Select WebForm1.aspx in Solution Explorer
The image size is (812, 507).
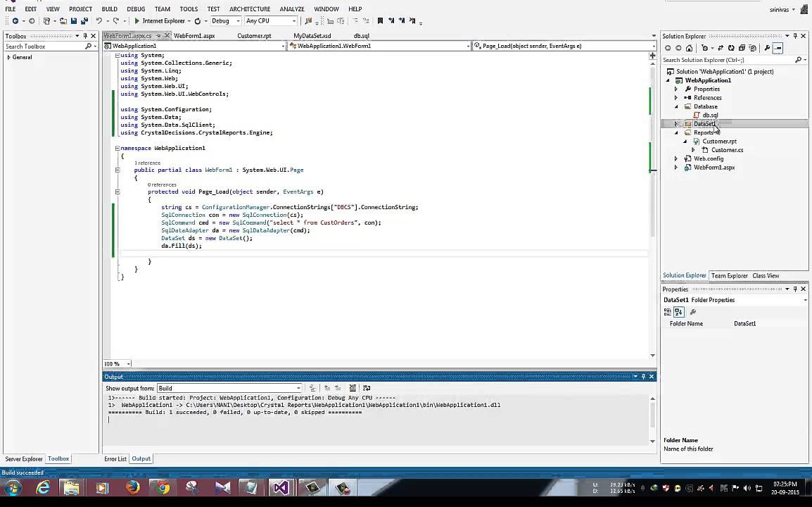click(x=714, y=168)
